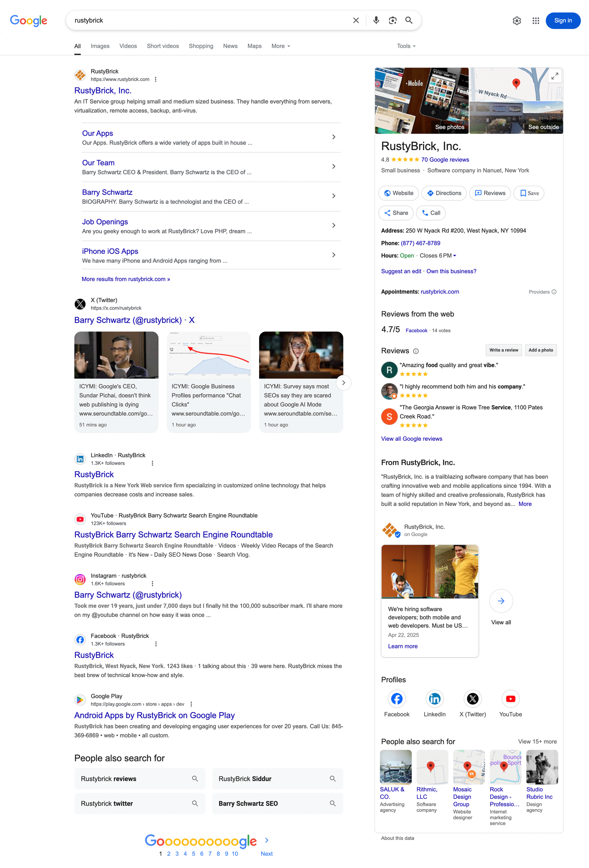The width and height of the screenshot is (589, 868).
Task: Expand the Our Team sitelink chevron
Action: pos(333,167)
